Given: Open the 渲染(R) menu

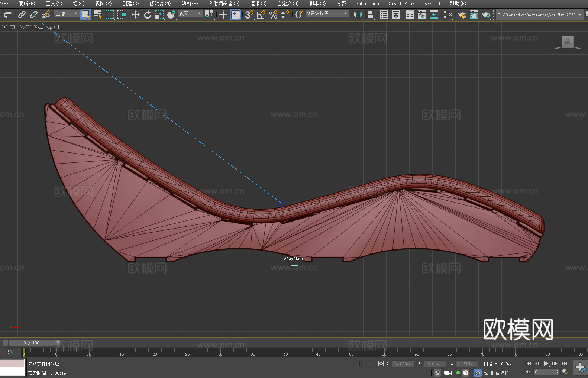Looking at the screenshot, I should pyautogui.click(x=258, y=3).
